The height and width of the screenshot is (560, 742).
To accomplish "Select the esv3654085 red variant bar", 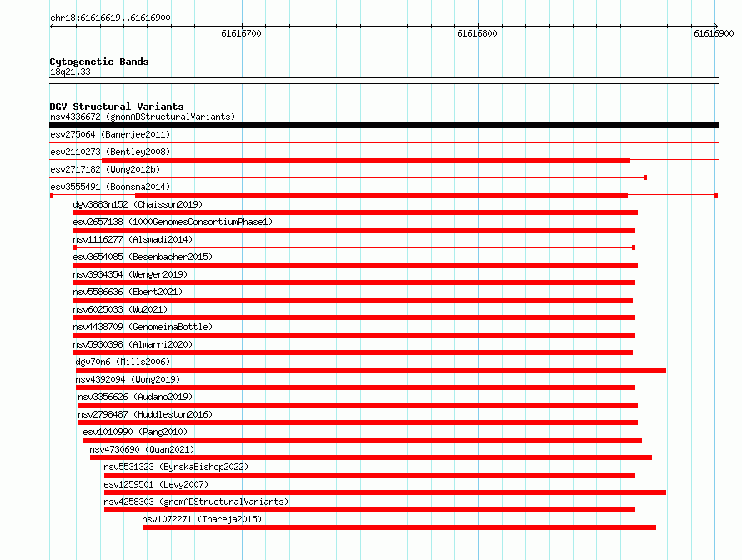I will point(355,265).
